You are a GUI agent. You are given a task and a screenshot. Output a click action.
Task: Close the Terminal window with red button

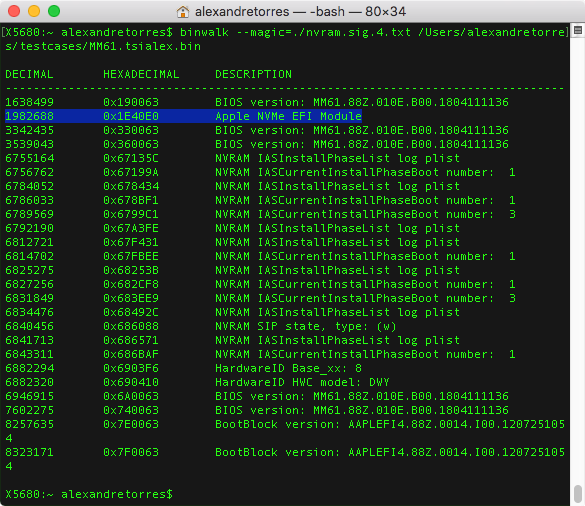pyautogui.click(x=14, y=11)
